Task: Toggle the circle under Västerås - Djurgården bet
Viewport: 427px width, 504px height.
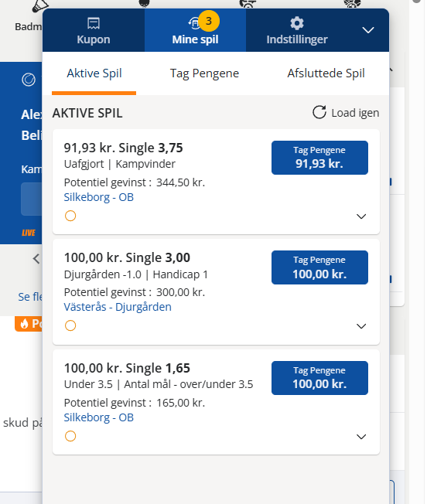Action: [70, 325]
